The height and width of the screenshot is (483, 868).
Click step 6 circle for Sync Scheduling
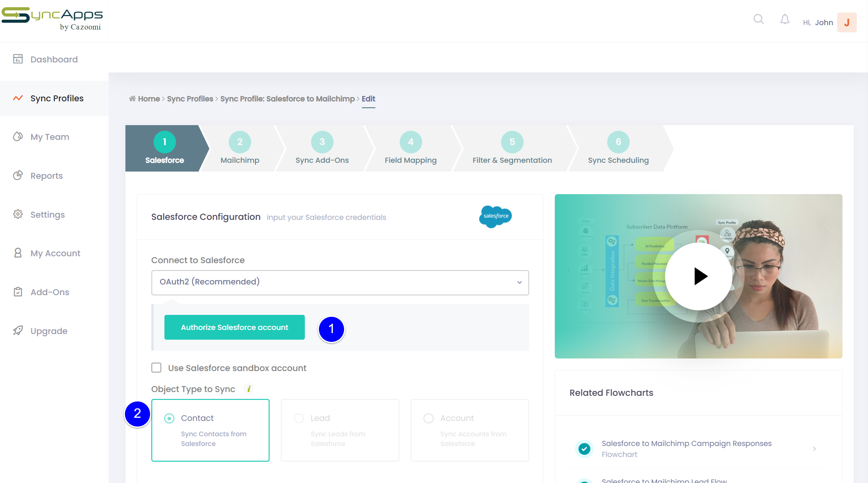pos(618,142)
